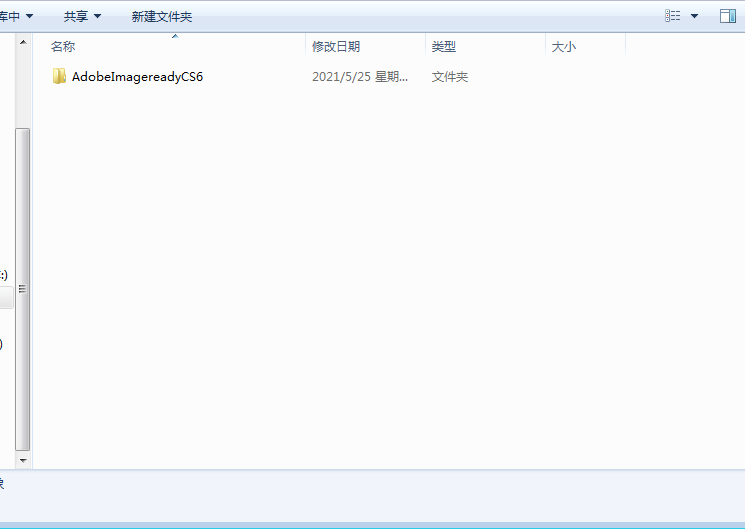
Task: Click the 2021/5/25 modified date cell
Action: (360, 77)
